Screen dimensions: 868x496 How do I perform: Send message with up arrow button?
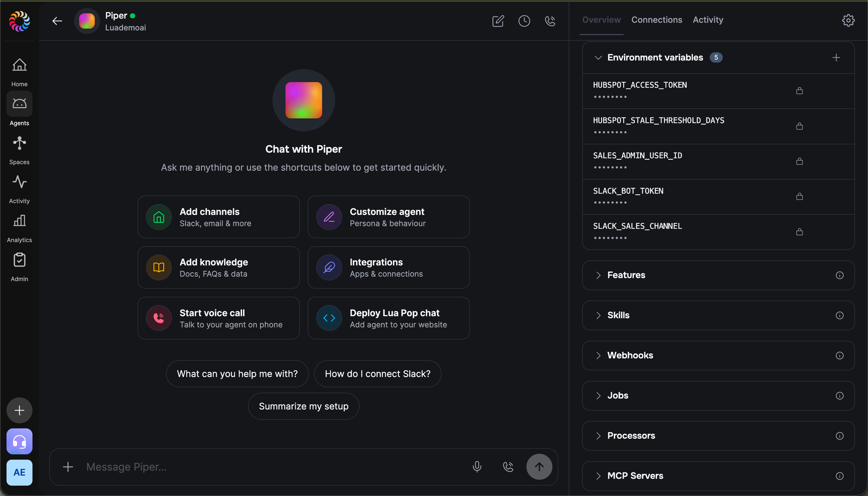pos(539,467)
